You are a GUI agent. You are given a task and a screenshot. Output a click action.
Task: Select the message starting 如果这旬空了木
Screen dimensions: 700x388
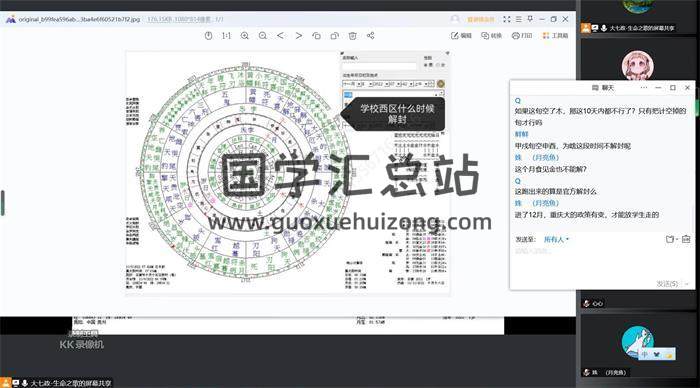pos(600,117)
